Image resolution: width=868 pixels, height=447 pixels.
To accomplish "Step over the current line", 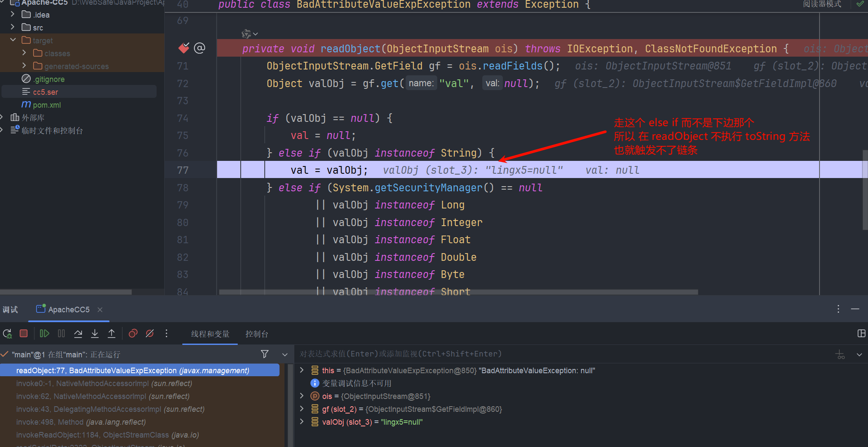I will click(x=78, y=333).
